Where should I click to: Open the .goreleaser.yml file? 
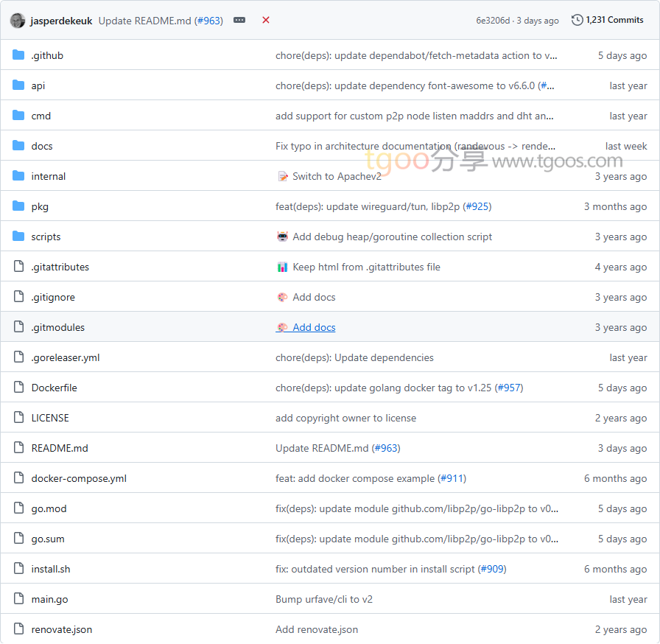[x=66, y=357]
